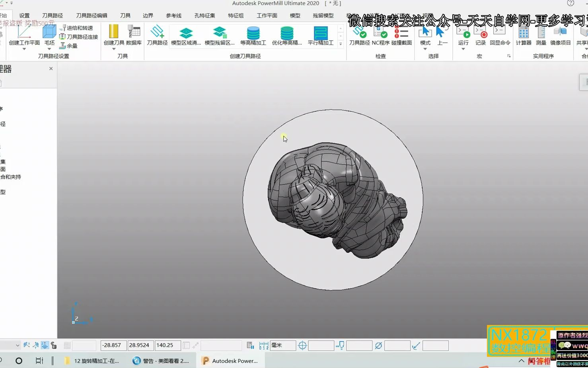
Task: Expand the toolpath strategy gallery
Action: 341,44
